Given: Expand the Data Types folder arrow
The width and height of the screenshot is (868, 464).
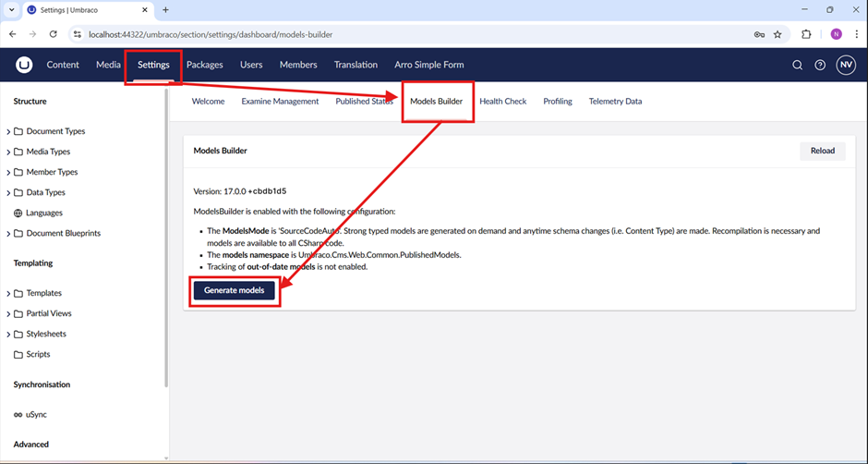Looking at the screenshot, I should point(8,193).
